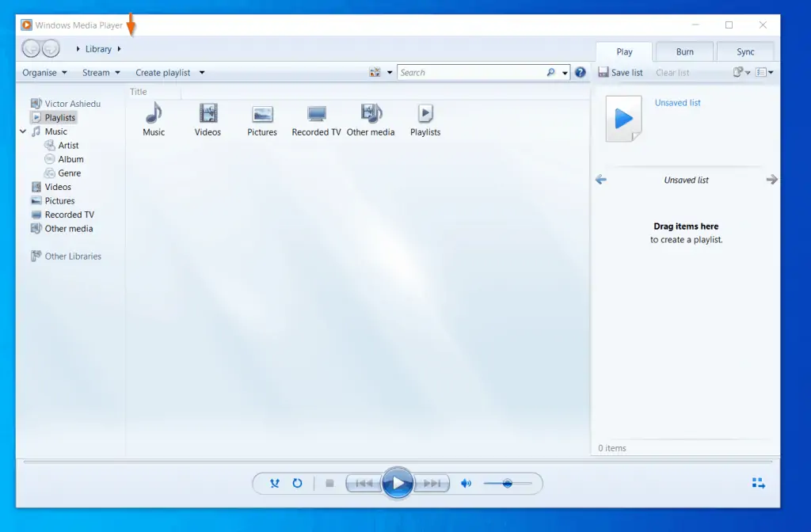Open the Organise dropdown menu

tap(43, 72)
